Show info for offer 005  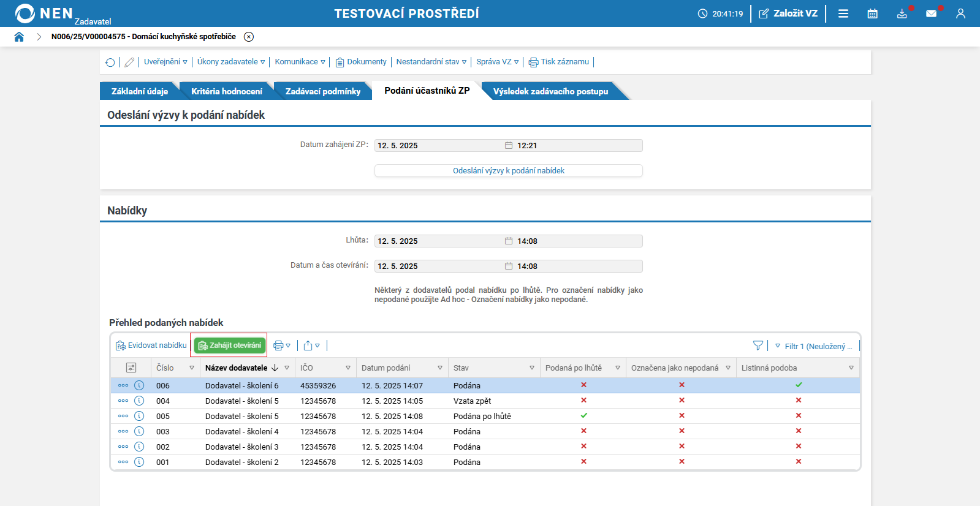point(139,416)
